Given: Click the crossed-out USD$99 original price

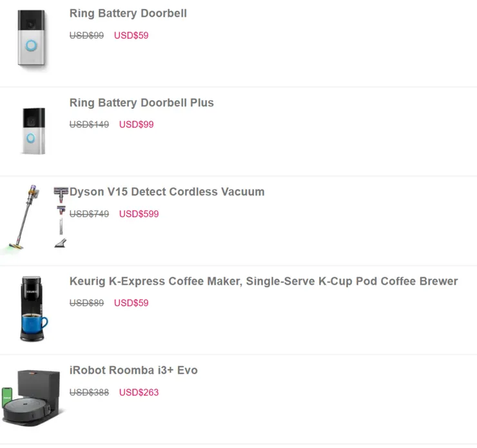Looking at the screenshot, I should point(86,35).
